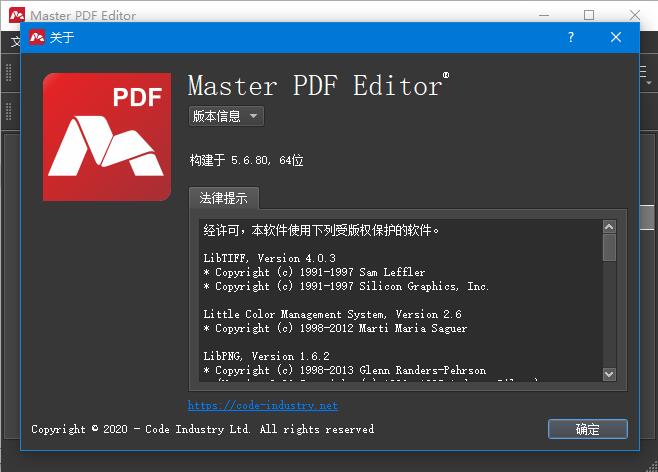Click the legal notice scrollbar thumb

tap(609, 248)
